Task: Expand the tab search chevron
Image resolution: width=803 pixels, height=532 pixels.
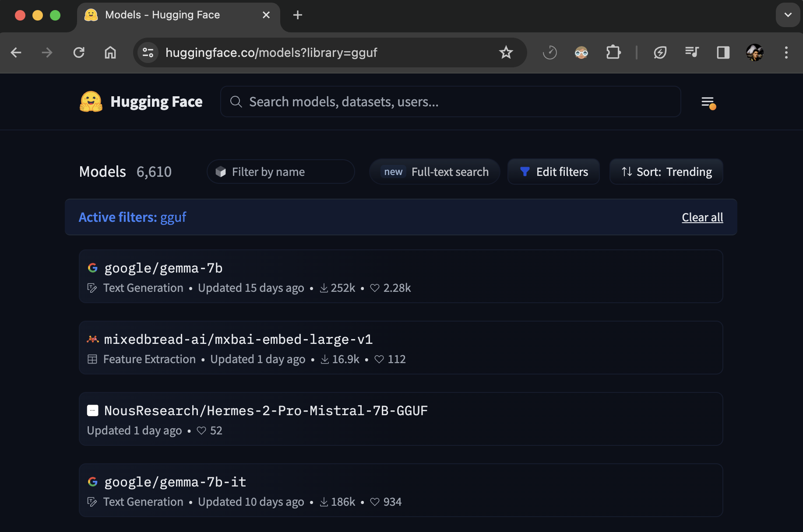Action: tap(788, 15)
